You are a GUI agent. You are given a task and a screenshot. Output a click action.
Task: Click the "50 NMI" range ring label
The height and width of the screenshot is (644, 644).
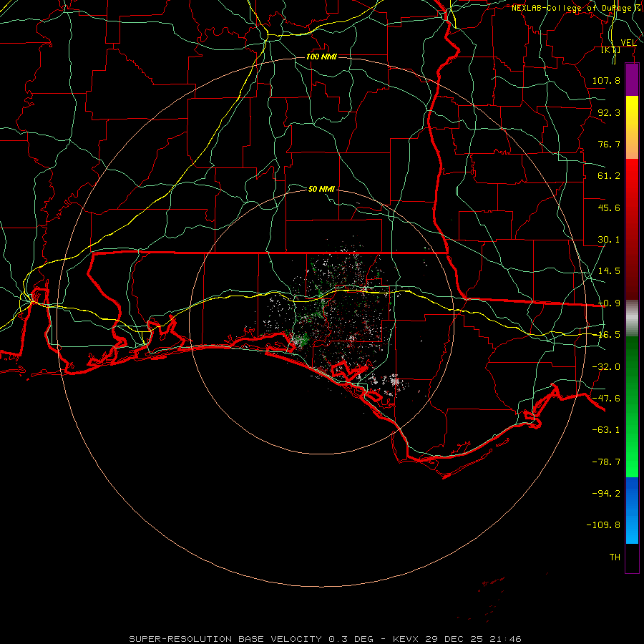click(321, 189)
